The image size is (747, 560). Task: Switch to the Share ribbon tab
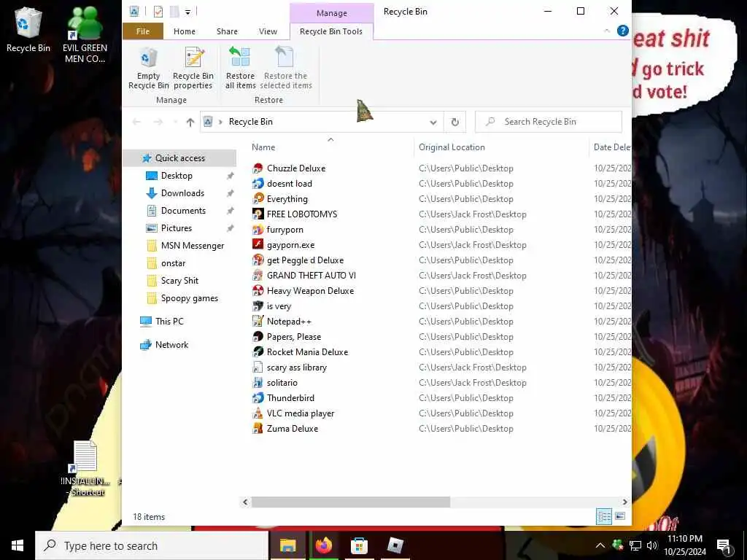pos(228,31)
